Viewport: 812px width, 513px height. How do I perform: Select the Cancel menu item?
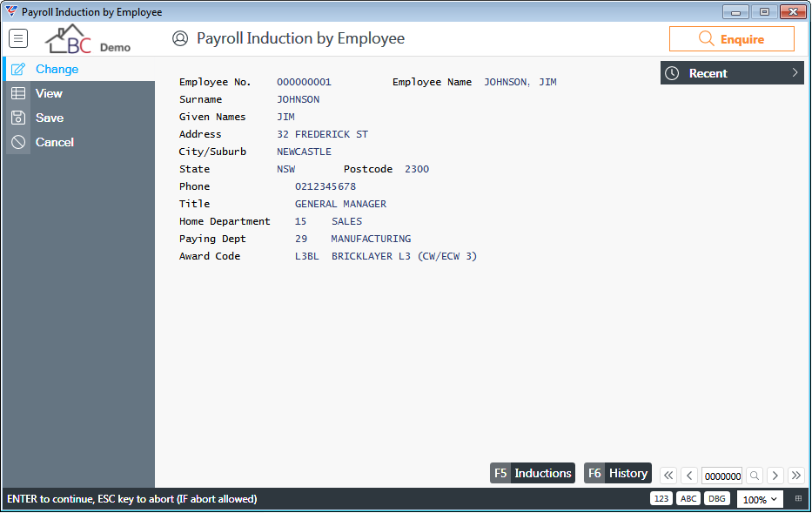pyautogui.click(x=78, y=142)
